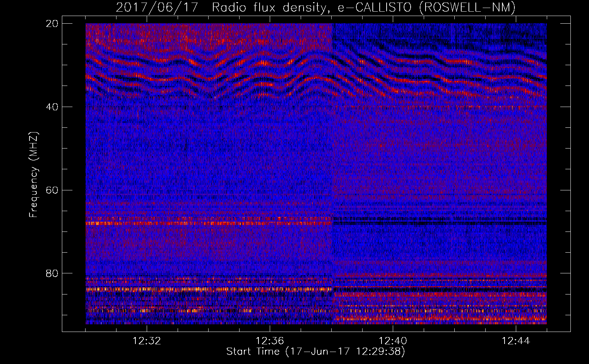The width and height of the screenshot is (589, 364).
Task: Click the date 2017/06/17 in the title
Action: [157, 7]
